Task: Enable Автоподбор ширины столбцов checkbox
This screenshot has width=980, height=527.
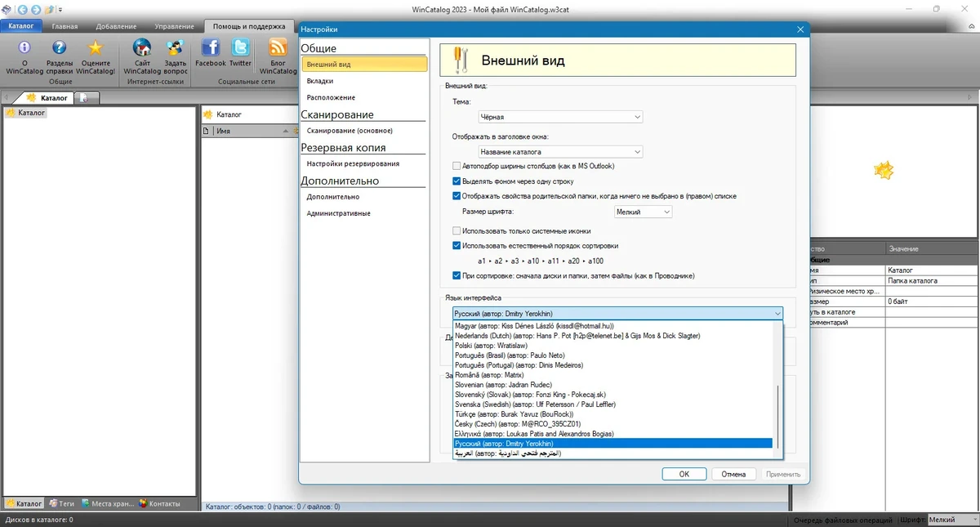Action: tap(457, 166)
